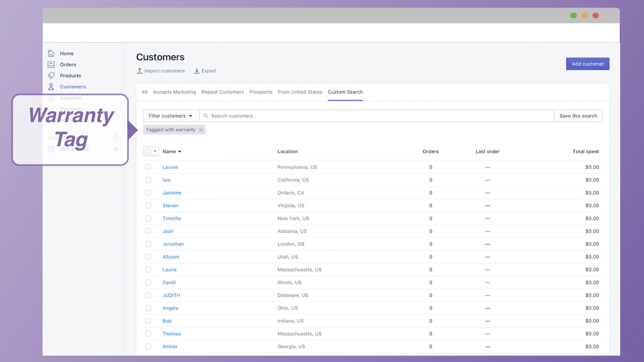View the From United States tab
This screenshot has width=644, height=362.
click(x=300, y=92)
